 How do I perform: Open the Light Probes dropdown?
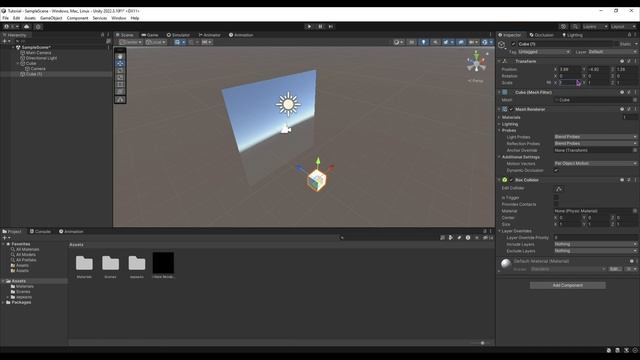pyautogui.click(x=595, y=137)
